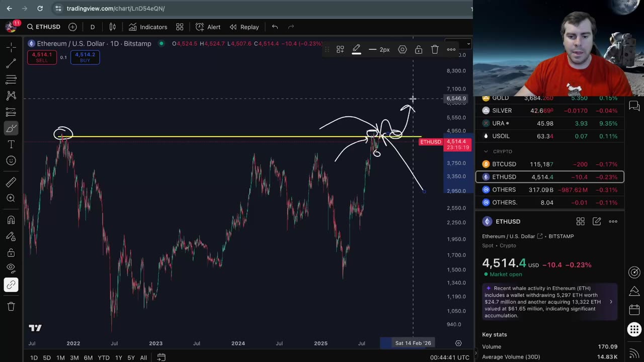Open drawing settings hexagon icon
Viewport: 644px width, 362px height.
(403, 49)
